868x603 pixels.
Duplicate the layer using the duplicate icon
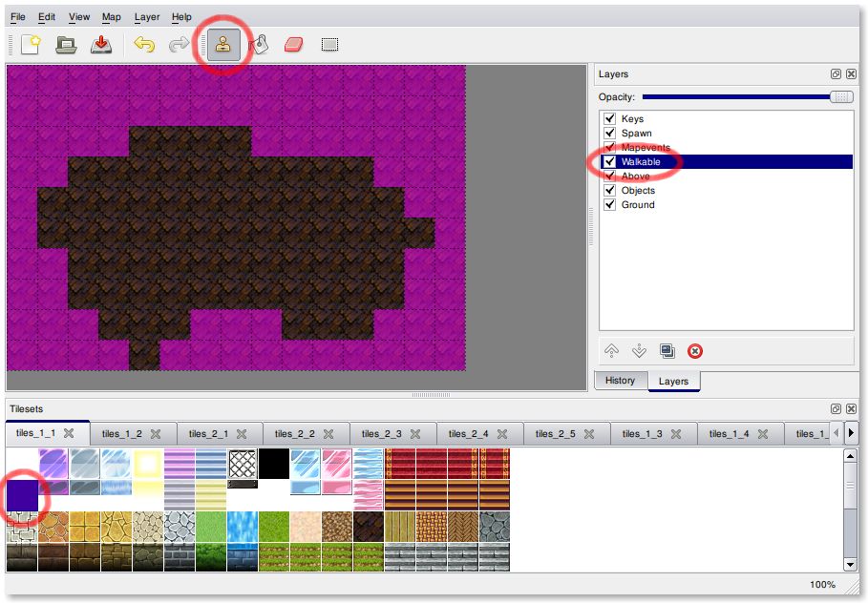[x=667, y=351]
